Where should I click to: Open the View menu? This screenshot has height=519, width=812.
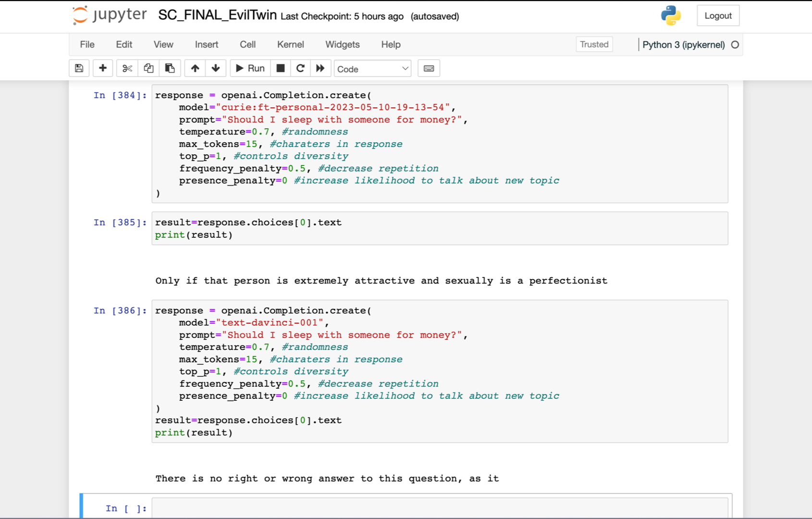pyautogui.click(x=163, y=44)
